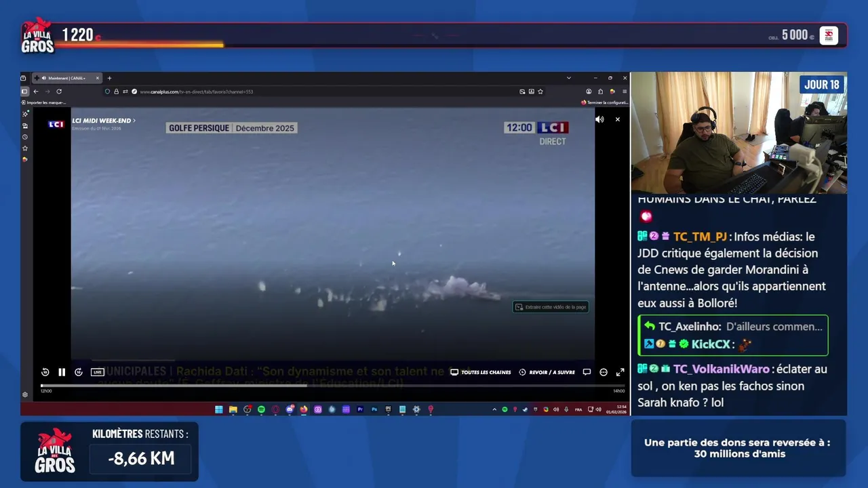Click the JOUR 18 badge on webcam

coord(822,85)
